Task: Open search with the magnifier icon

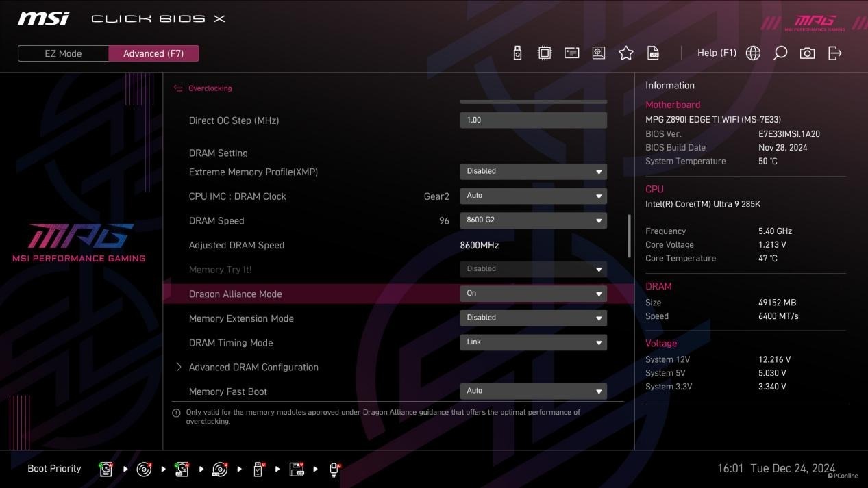Action: point(780,53)
